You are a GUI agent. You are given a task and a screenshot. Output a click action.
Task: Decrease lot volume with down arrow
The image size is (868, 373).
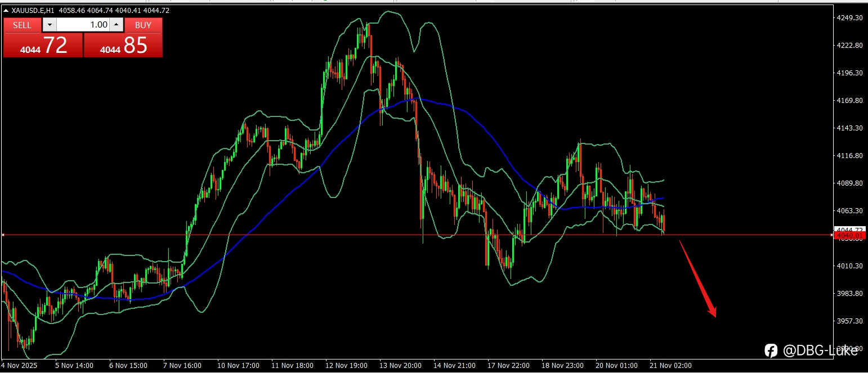[50, 25]
